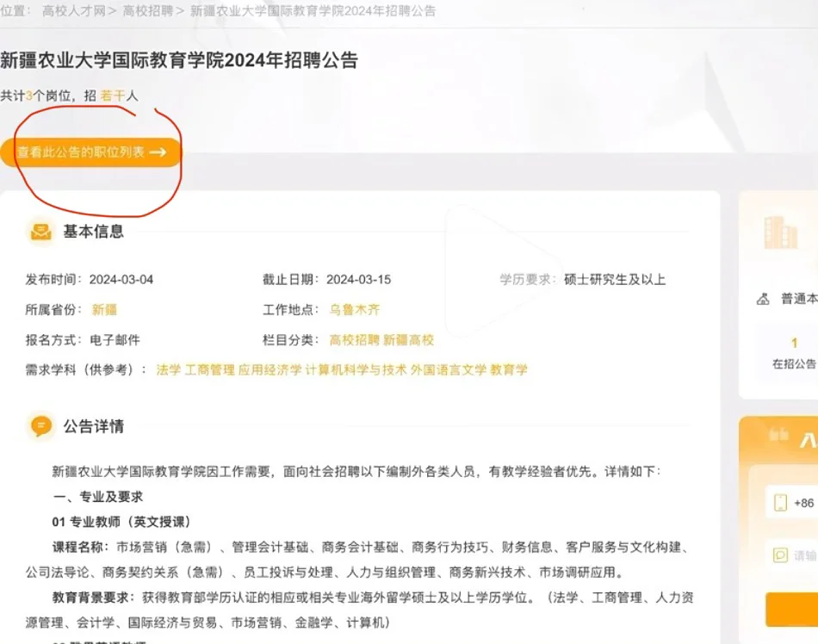Select the 外国语言文学 discipline link
The width and height of the screenshot is (818, 644).
[x=448, y=369]
